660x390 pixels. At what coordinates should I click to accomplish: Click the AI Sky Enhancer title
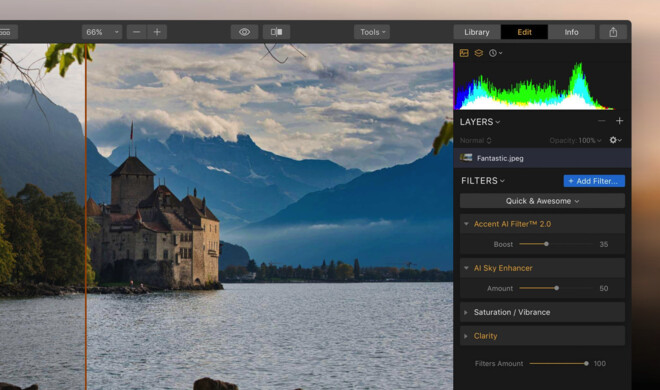503,268
